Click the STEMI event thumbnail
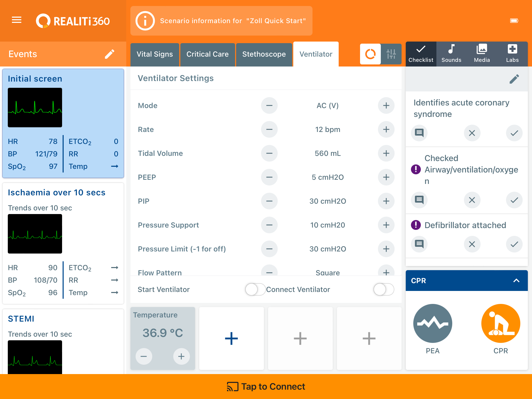Image resolution: width=532 pixels, height=399 pixels. (35, 358)
